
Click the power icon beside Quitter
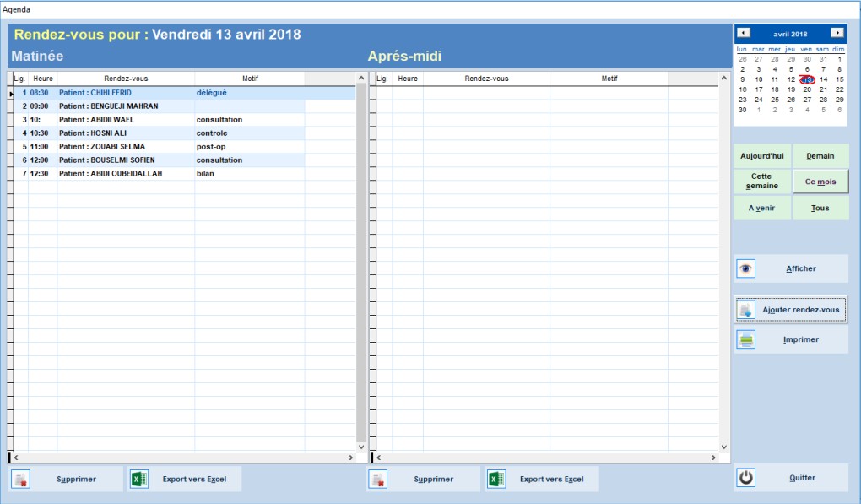tap(746, 478)
